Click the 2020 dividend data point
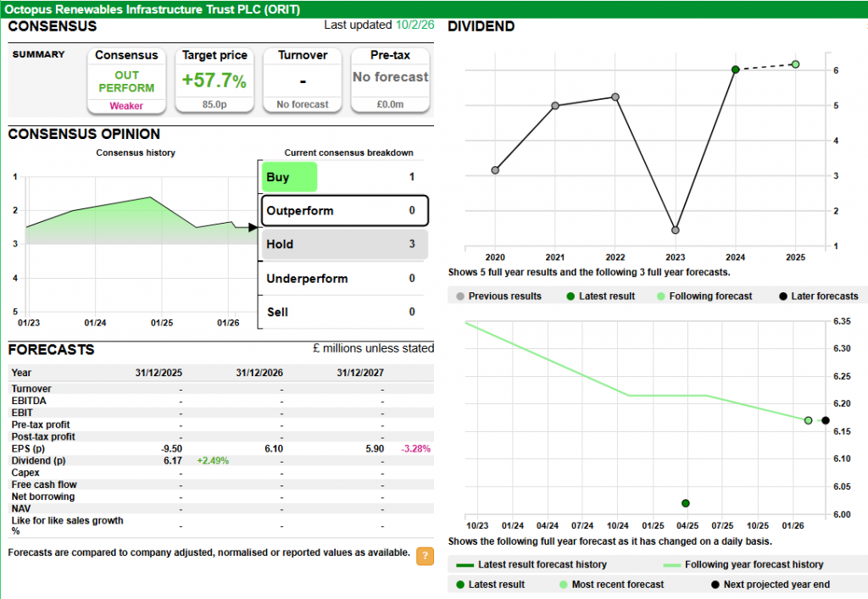Screen dimensions: 868x599 (495, 170)
